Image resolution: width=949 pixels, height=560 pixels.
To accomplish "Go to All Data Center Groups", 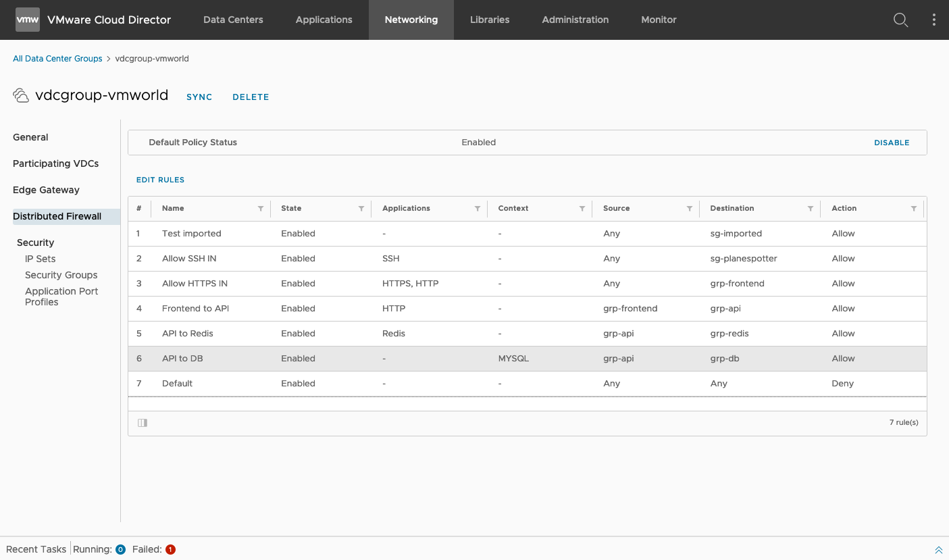I will click(57, 59).
